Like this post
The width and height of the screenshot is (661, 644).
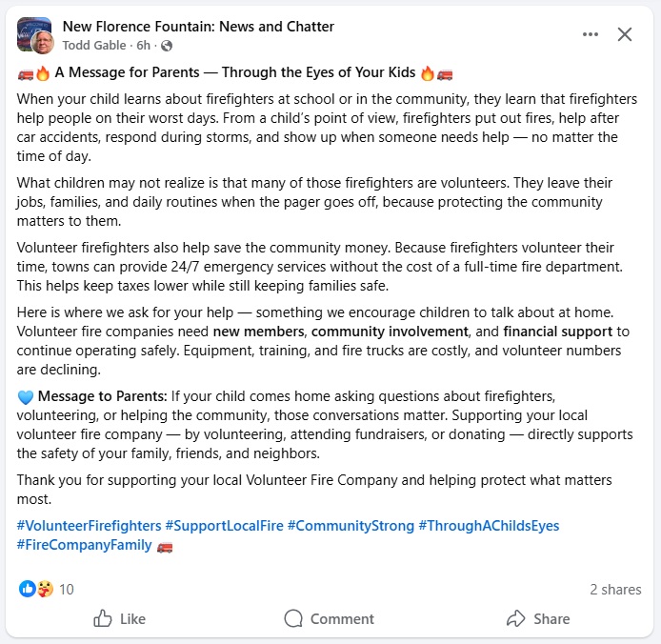[x=120, y=618]
